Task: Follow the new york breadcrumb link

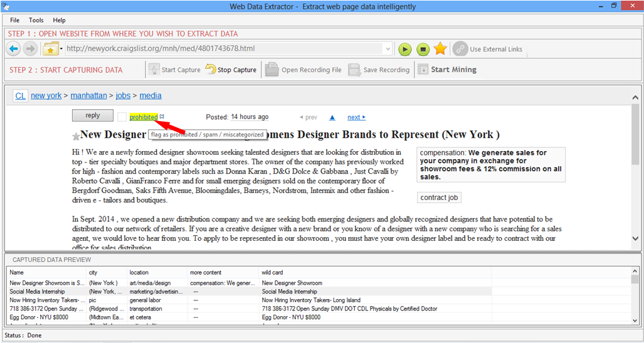Action: point(46,96)
